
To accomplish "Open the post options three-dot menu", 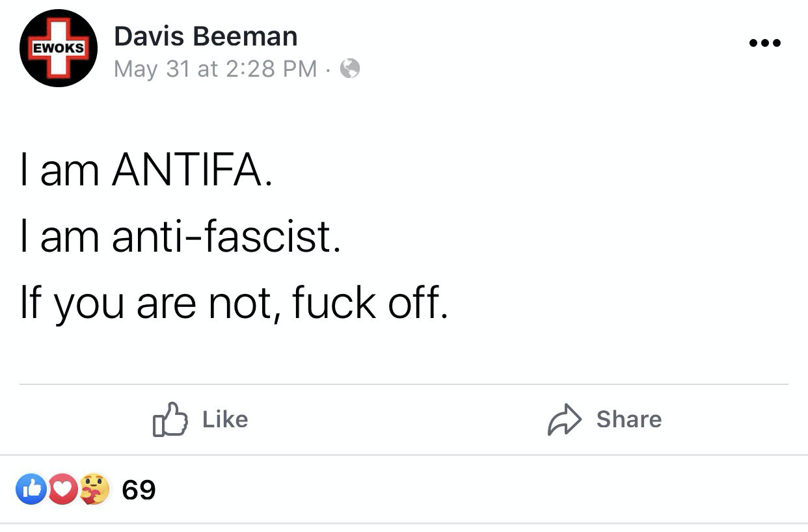I will (x=764, y=44).
